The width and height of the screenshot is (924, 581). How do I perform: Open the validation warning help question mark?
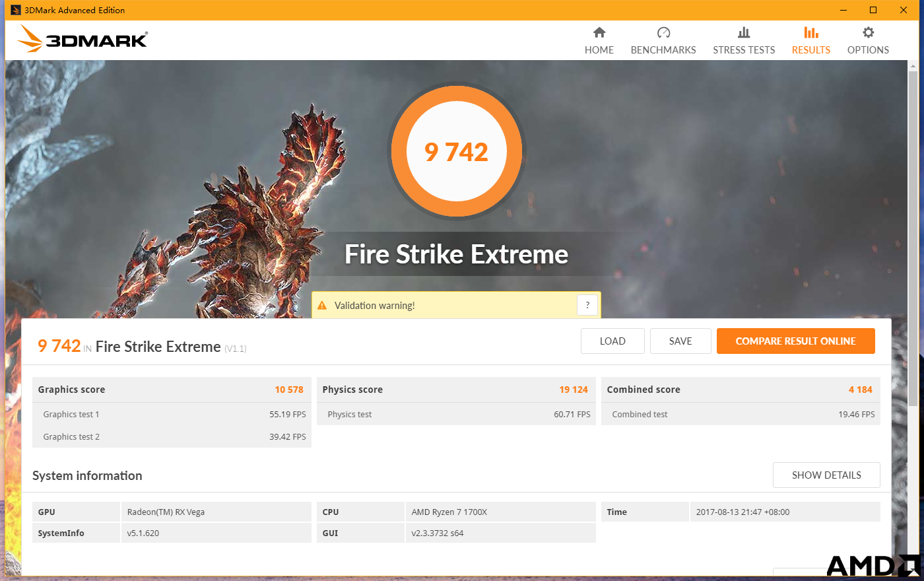tap(587, 305)
